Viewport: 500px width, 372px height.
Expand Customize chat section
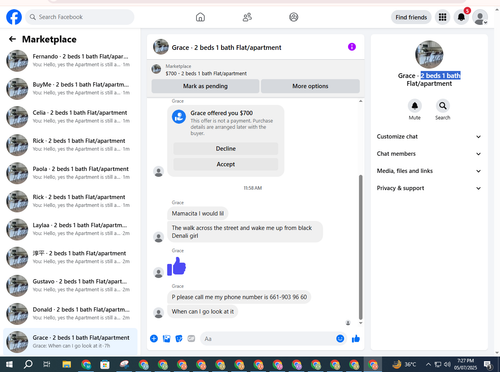pos(429,137)
